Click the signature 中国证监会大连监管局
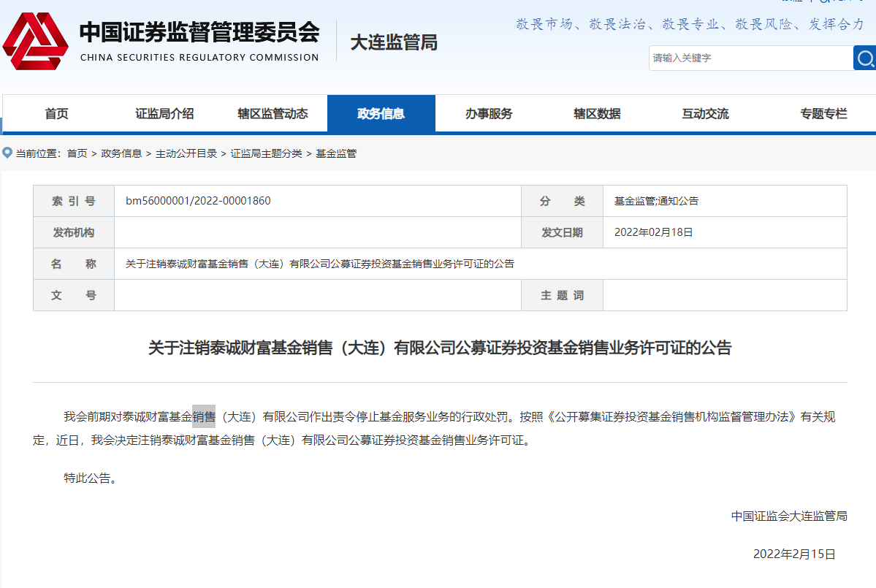The width and height of the screenshot is (876, 588). (x=789, y=516)
